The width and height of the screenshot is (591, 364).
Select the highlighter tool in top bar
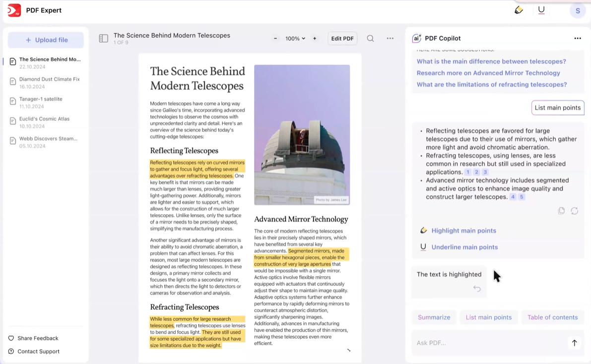pos(519,10)
